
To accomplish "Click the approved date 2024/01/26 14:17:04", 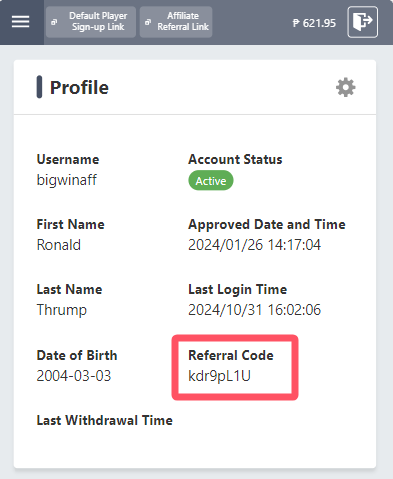I will pos(254,245).
